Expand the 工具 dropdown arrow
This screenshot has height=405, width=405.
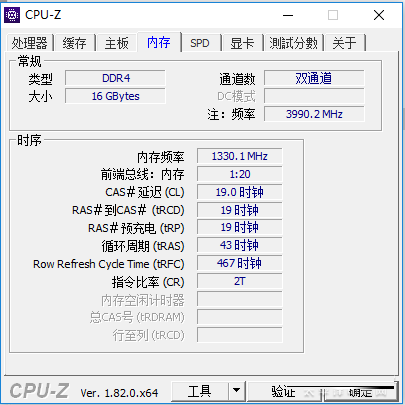[x=237, y=391]
